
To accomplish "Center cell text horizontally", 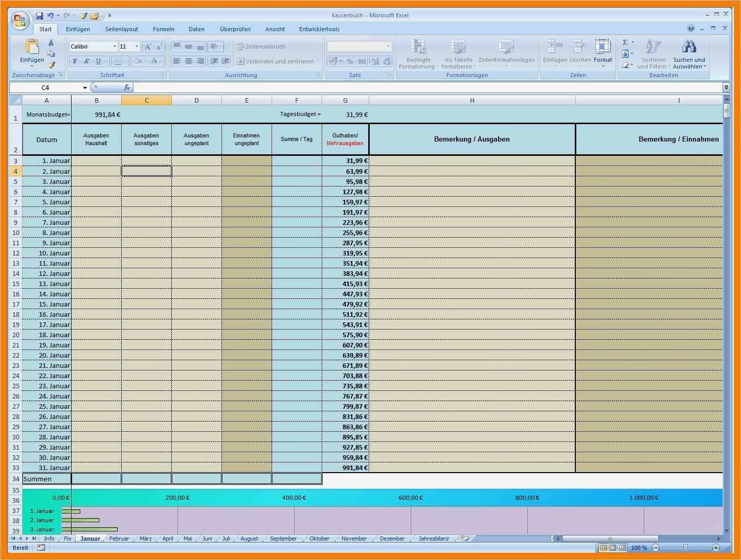I will point(189,61).
